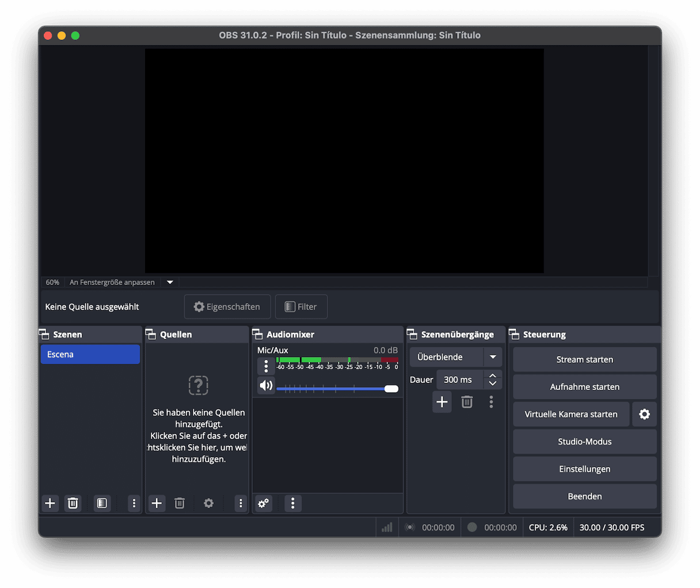Screen dimensions: 700x588
Task: Add a new source in Quellen panel
Action: point(157,503)
